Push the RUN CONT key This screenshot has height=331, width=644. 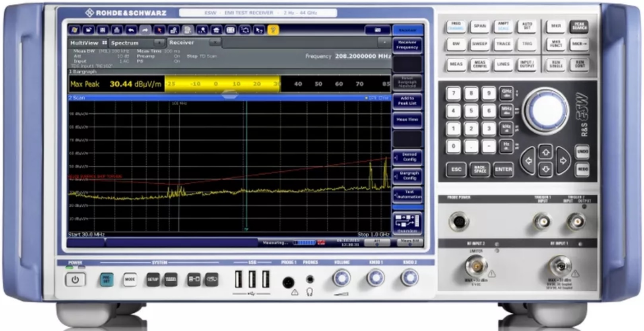click(579, 64)
